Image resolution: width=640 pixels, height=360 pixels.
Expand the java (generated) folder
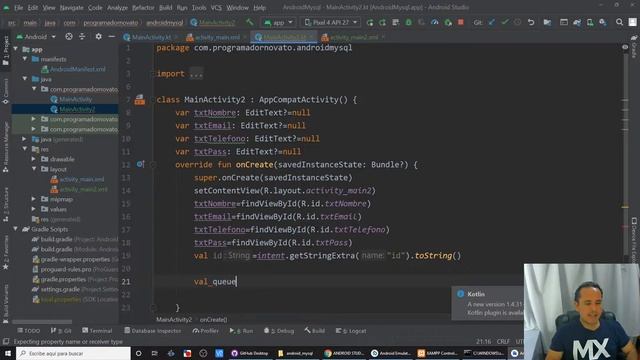(25, 139)
